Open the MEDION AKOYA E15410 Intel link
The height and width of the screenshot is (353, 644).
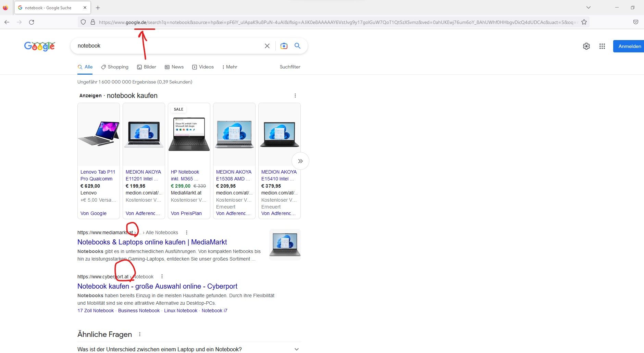(x=279, y=175)
